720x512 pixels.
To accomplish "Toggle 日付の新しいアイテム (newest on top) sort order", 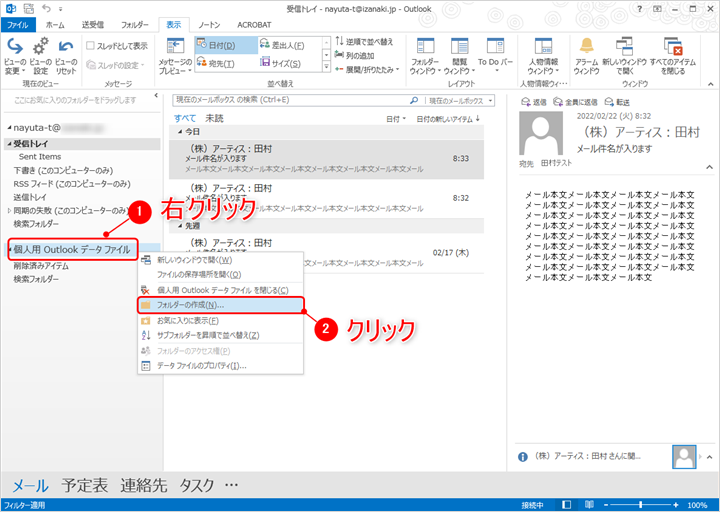I will click(448, 119).
